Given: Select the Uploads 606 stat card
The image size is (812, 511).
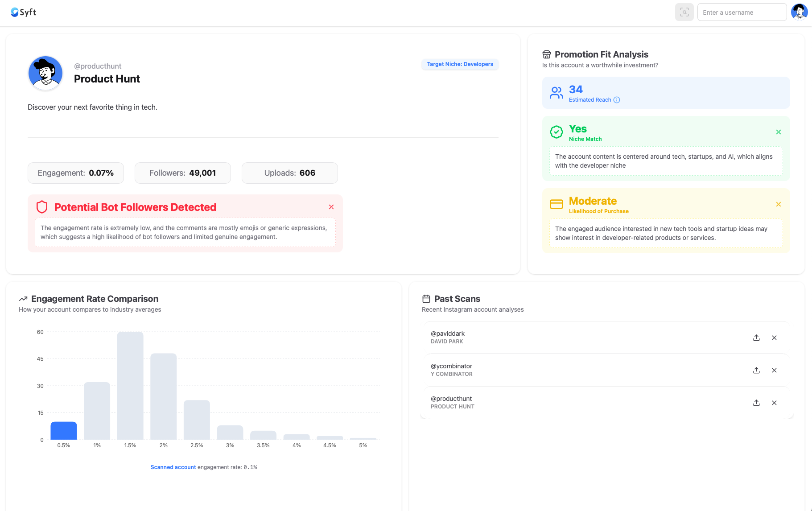Looking at the screenshot, I should 290,173.
